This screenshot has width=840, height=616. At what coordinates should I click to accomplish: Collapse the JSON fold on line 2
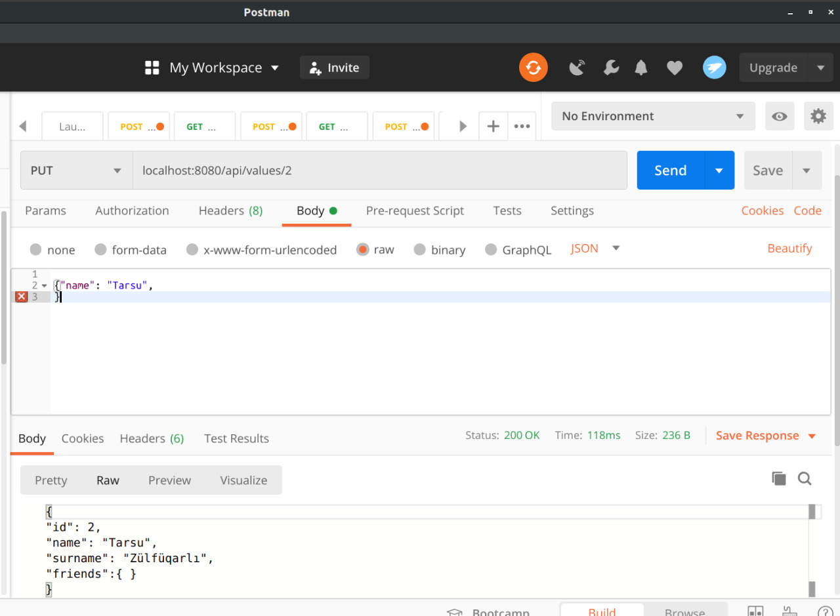[x=44, y=286]
